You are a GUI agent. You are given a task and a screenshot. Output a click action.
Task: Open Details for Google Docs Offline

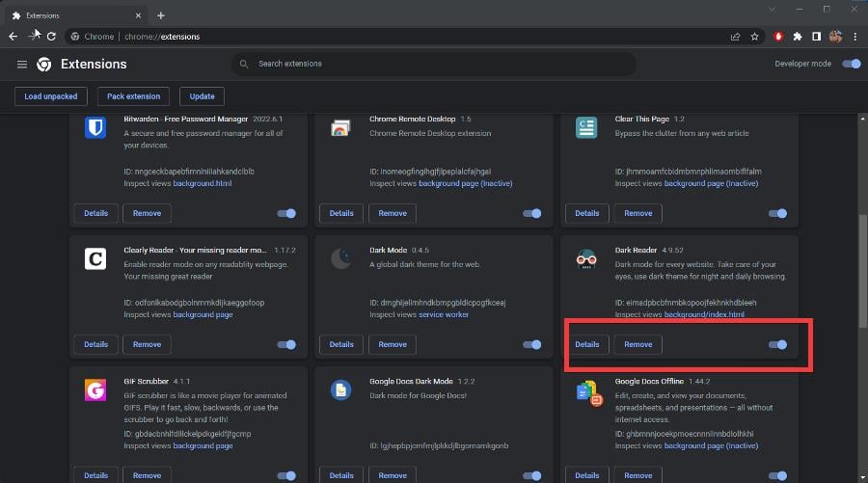[x=586, y=476]
